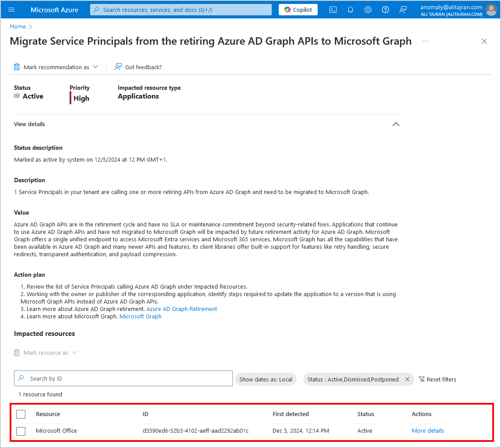The image size is (501, 448).
Task: Focus the search resources, services, and docs box
Action: coord(181,10)
